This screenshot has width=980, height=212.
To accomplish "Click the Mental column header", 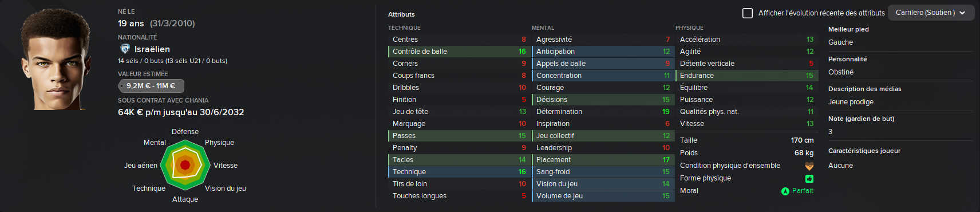I will pyautogui.click(x=543, y=28).
